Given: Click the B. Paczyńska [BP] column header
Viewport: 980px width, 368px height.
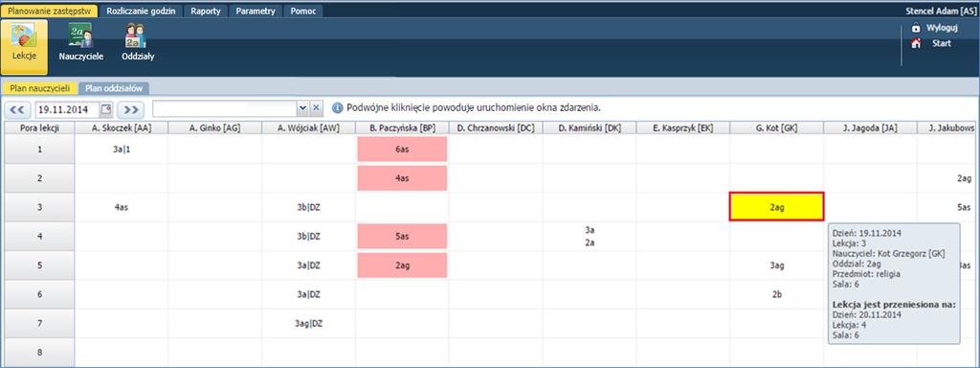Looking at the screenshot, I should [x=402, y=128].
